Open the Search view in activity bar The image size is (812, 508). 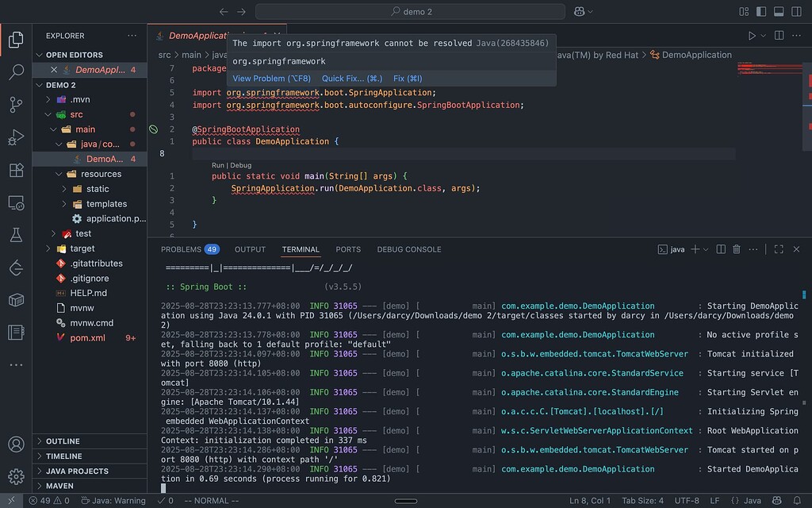pos(16,72)
